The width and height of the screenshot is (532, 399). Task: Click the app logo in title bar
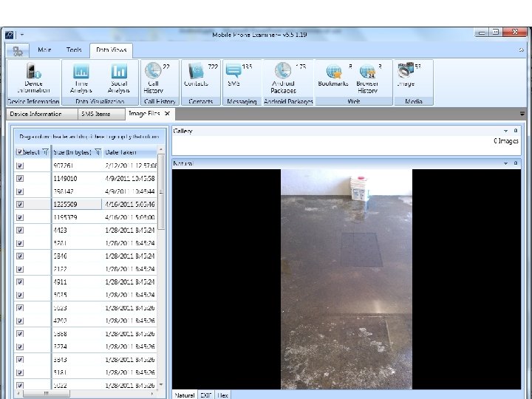pos(9,35)
